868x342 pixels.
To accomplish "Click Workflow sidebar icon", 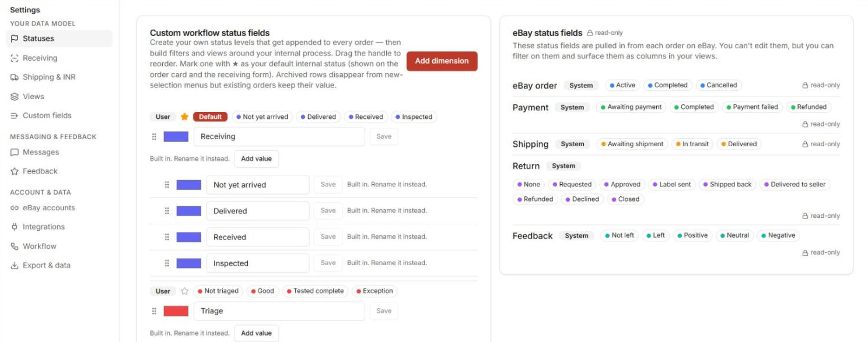I will [15, 246].
